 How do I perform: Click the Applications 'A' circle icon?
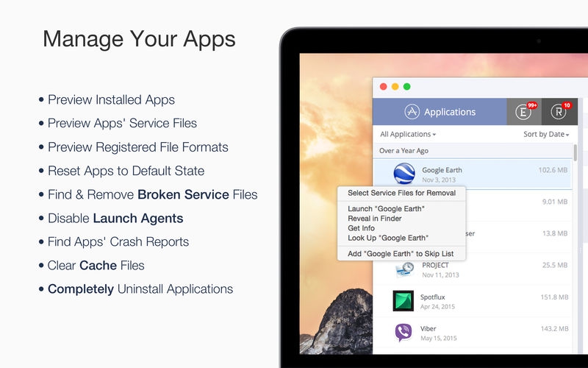[x=412, y=112]
